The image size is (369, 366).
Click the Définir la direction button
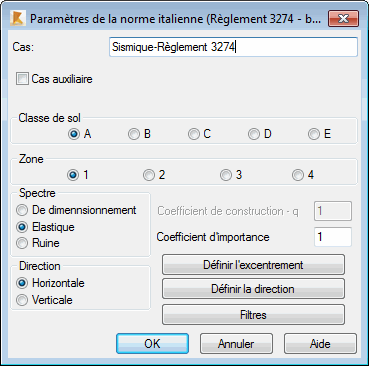click(253, 289)
